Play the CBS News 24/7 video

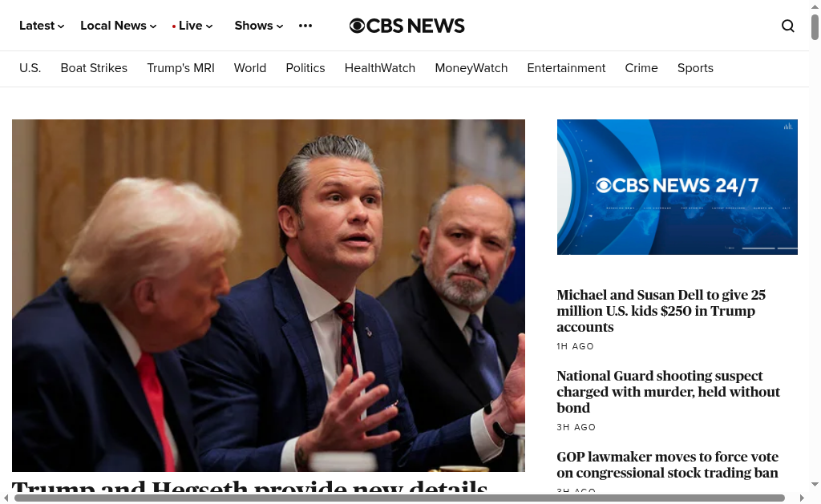point(677,187)
